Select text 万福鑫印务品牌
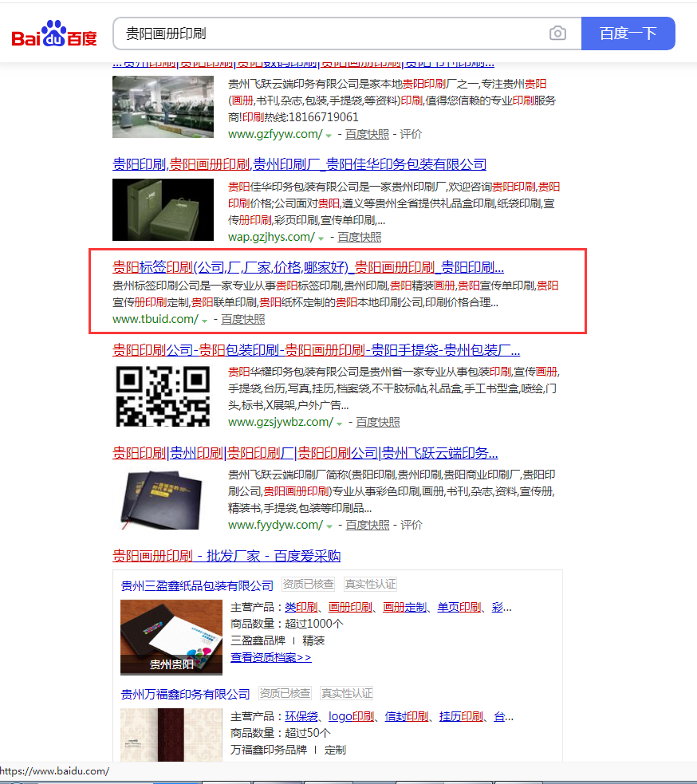This screenshot has height=784, width=697. [269, 750]
